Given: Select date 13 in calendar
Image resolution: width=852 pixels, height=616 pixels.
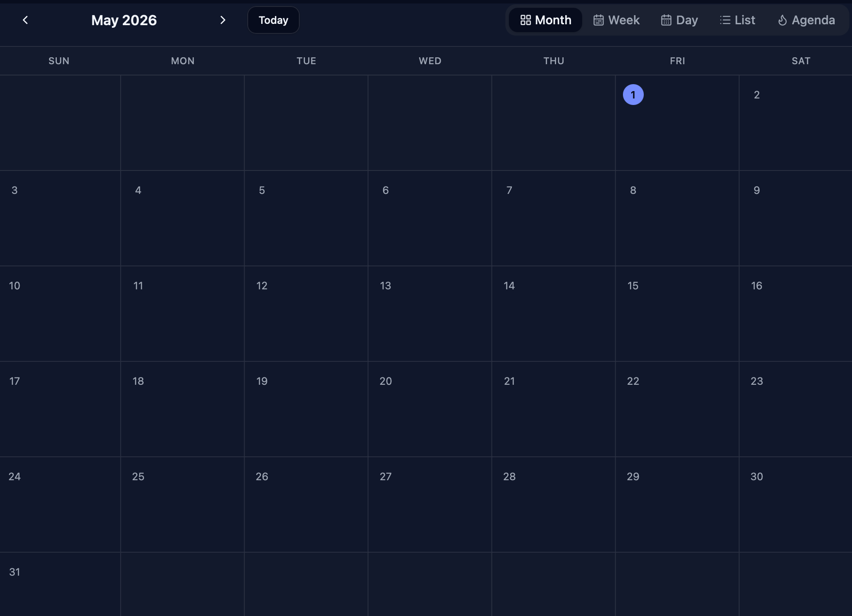Looking at the screenshot, I should [385, 285].
